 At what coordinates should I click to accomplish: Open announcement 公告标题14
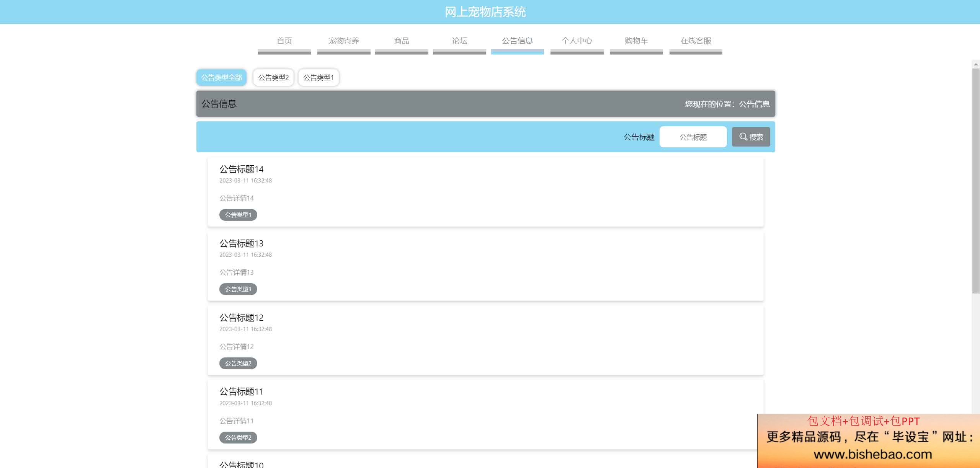pos(241,169)
